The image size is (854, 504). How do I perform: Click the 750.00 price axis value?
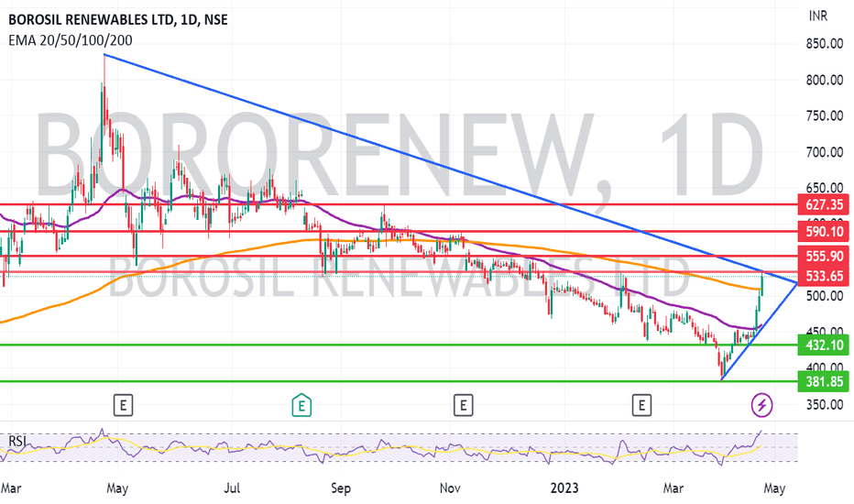(825, 115)
